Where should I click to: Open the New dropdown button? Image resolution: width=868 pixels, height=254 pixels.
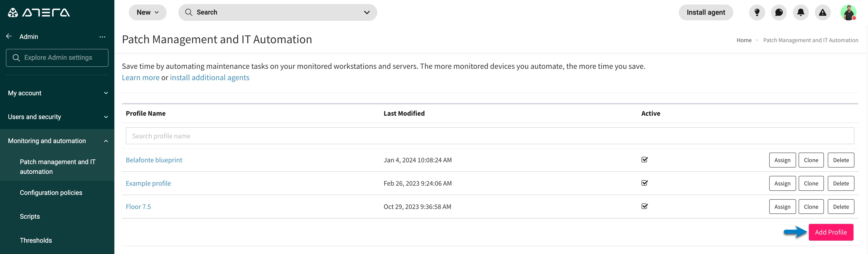pyautogui.click(x=148, y=12)
